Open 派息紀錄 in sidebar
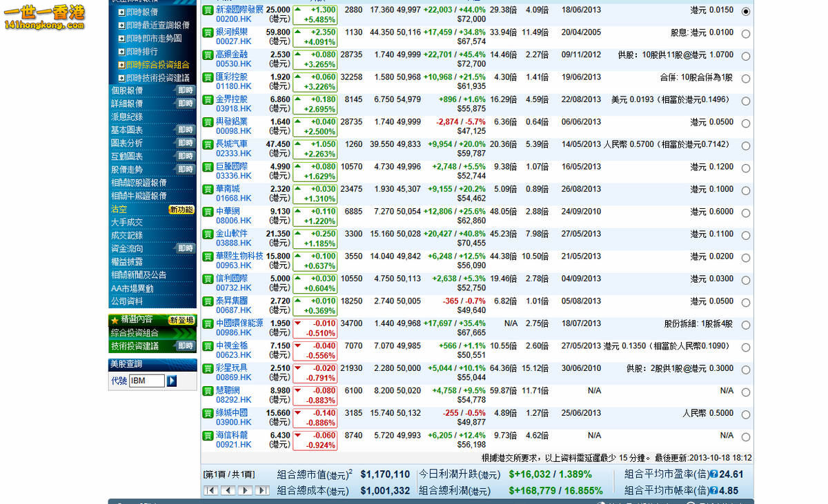The width and height of the screenshot is (828, 504). click(127, 117)
